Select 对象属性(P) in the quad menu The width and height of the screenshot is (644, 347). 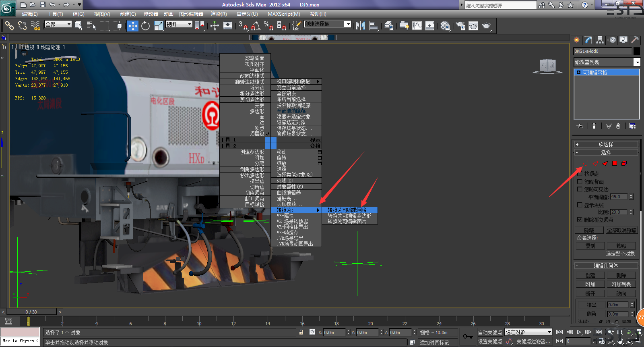296,187
